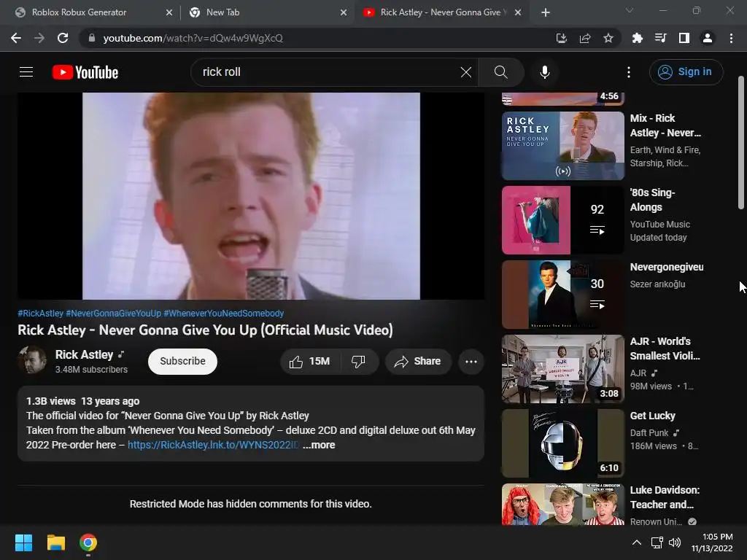Open the volume control in system tray

click(x=675, y=542)
